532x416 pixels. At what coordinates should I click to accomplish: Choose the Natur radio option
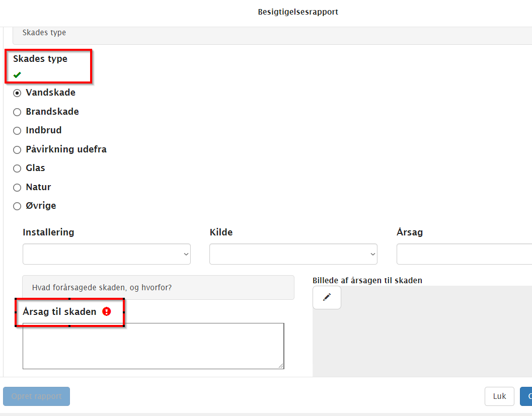tap(17, 188)
